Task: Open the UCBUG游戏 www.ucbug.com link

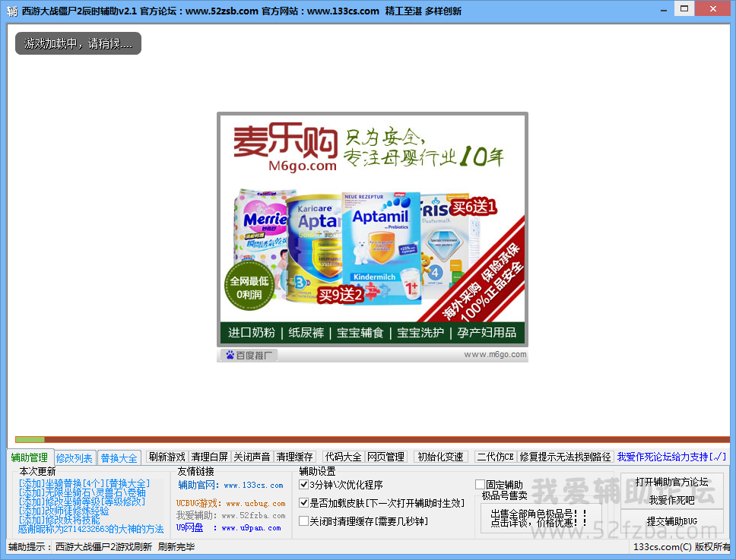Action: tap(230, 503)
